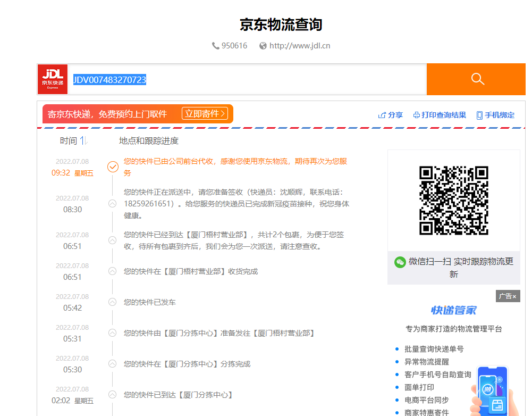The image size is (532, 416).
Task: Click the 950616 hotline number
Action: tap(234, 46)
